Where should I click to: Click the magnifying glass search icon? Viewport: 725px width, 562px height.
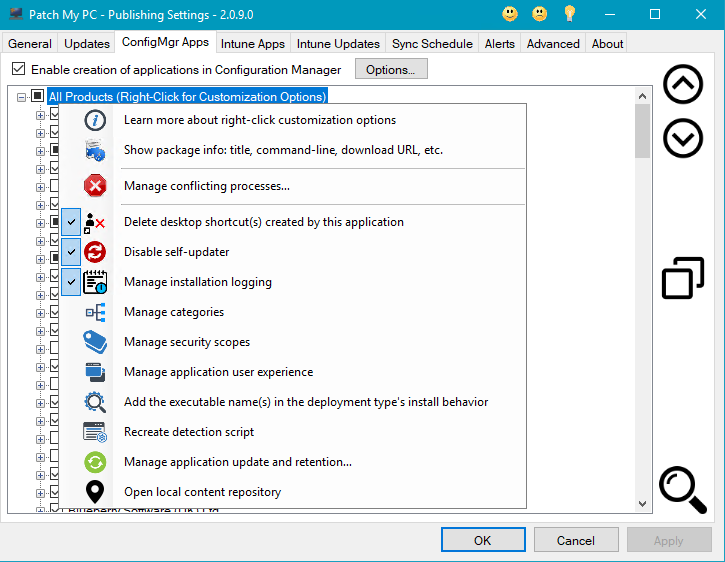coord(683,490)
